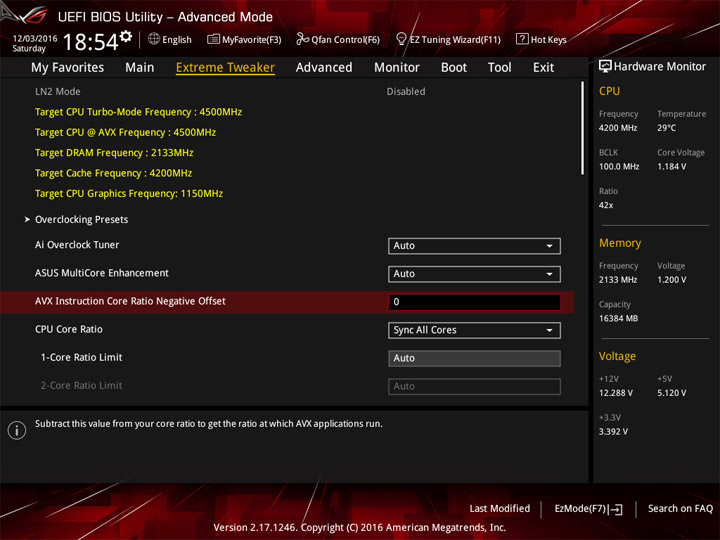
Task: Click the Hardware Monitor screen icon
Action: 605,67
